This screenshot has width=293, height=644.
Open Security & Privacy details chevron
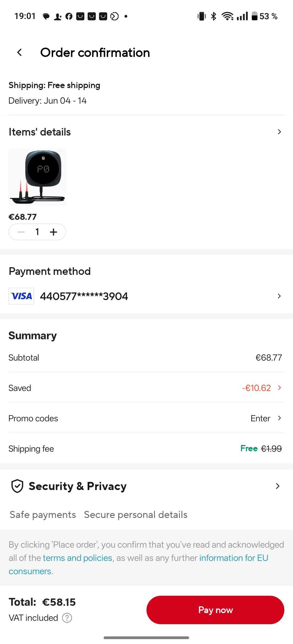[278, 486]
